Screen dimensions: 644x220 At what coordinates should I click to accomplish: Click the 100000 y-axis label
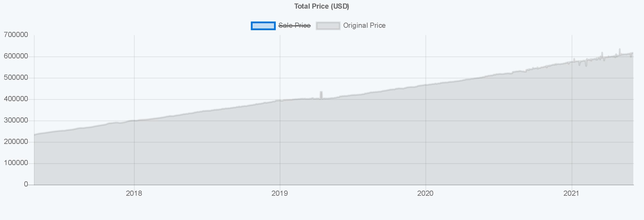tap(16, 163)
